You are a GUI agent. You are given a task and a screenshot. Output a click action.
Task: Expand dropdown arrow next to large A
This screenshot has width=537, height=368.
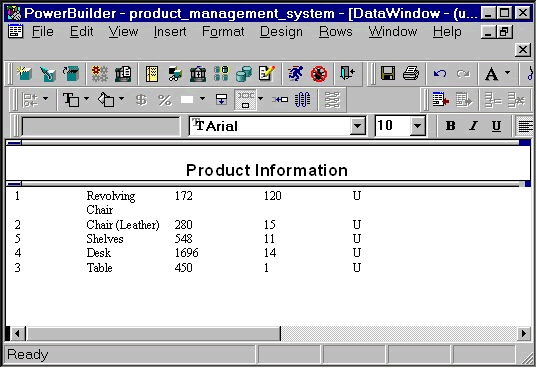click(508, 73)
